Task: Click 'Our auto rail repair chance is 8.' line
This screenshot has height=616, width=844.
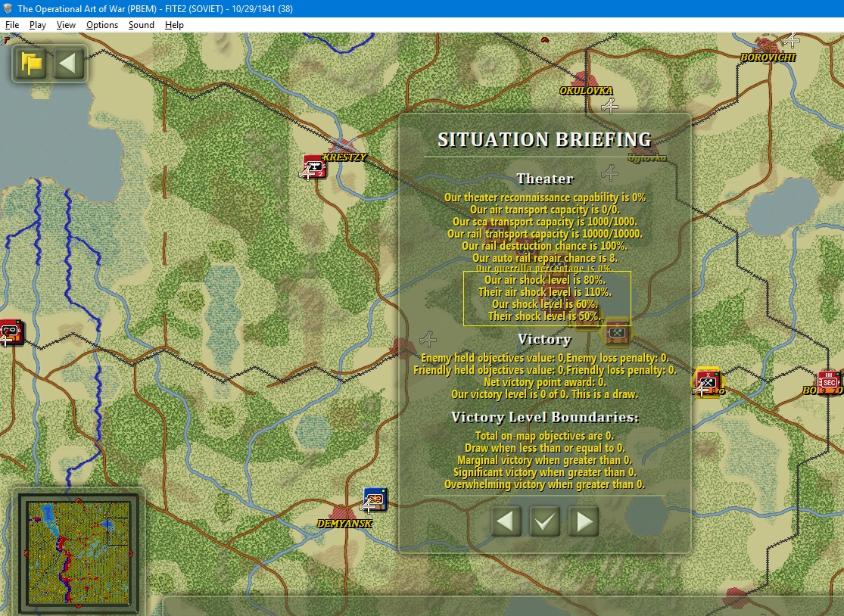Action: (x=545, y=258)
